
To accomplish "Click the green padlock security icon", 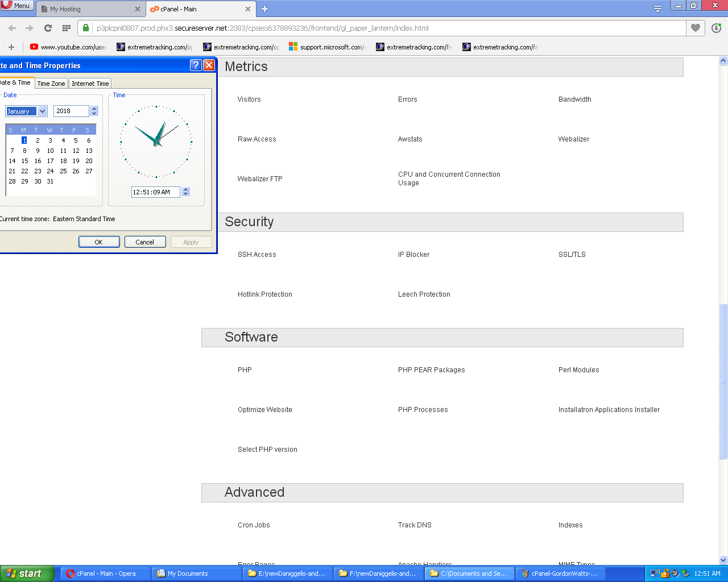I will (85, 28).
